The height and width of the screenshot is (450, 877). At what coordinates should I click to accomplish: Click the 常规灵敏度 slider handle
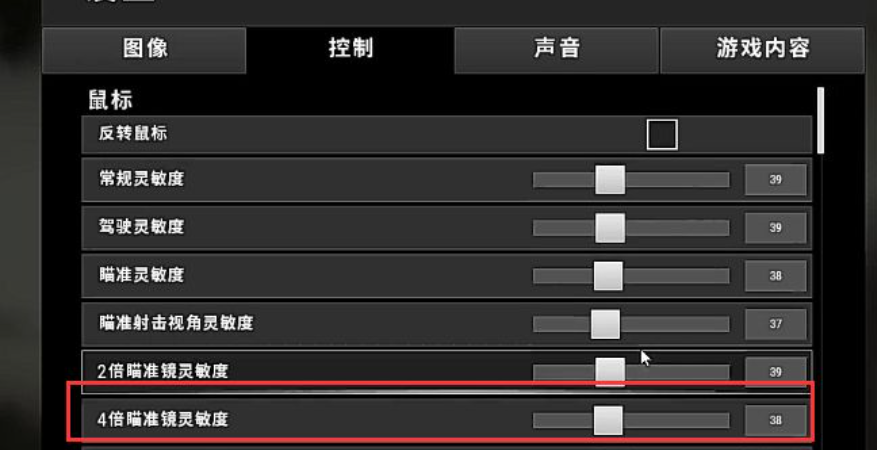(x=610, y=179)
